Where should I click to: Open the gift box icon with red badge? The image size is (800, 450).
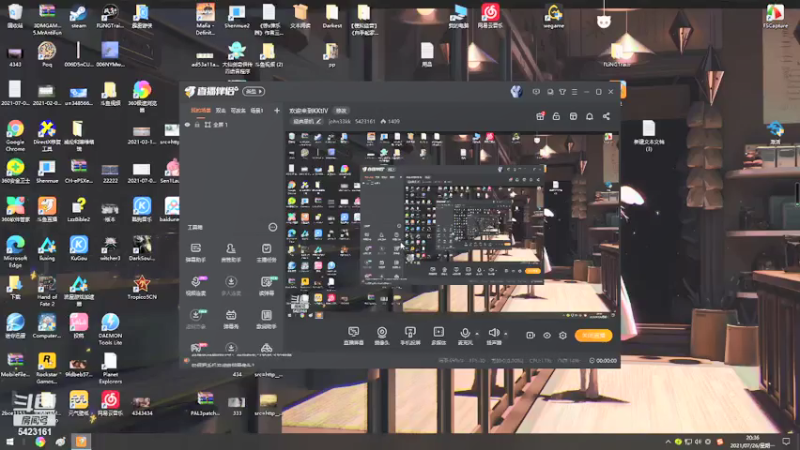tap(540, 116)
